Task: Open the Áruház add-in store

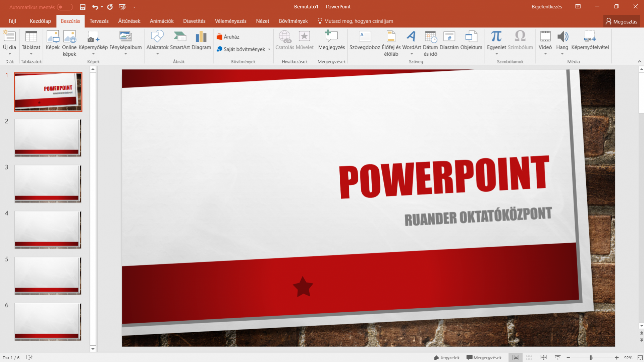Action: [x=228, y=37]
